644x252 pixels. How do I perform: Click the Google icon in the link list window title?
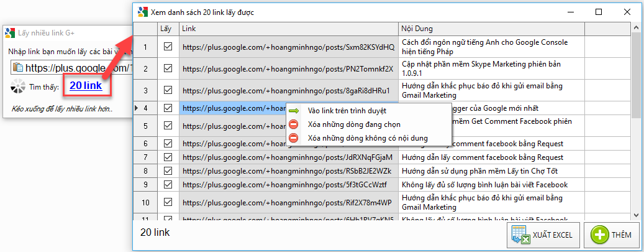pyautogui.click(x=142, y=12)
